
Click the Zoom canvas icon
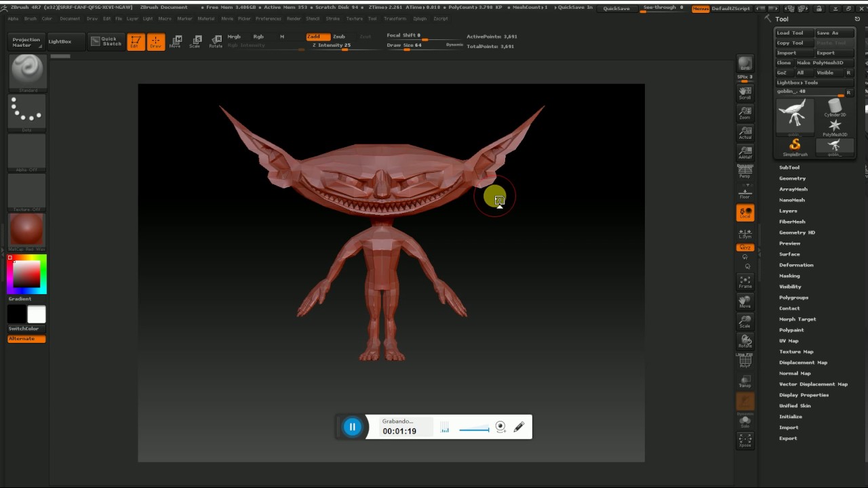click(745, 113)
